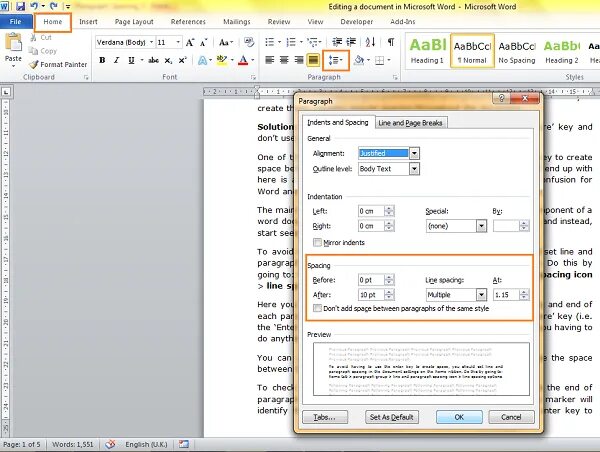Center align text
The image size is (600, 452).
284,60
